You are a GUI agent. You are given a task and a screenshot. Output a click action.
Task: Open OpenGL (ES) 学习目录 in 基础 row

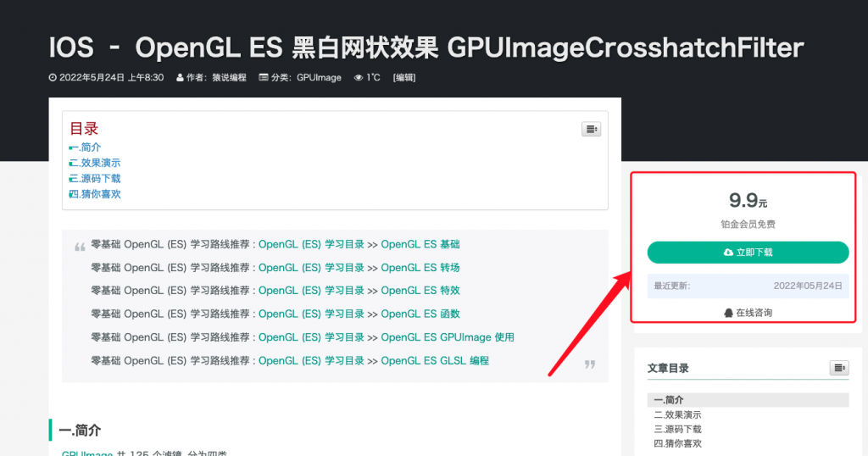[311, 244]
